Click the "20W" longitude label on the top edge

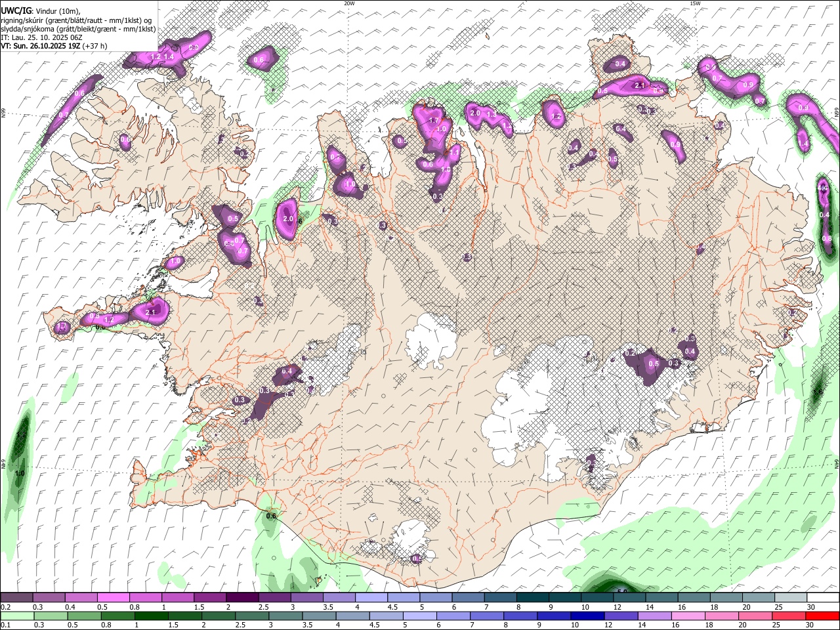(x=349, y=3)
